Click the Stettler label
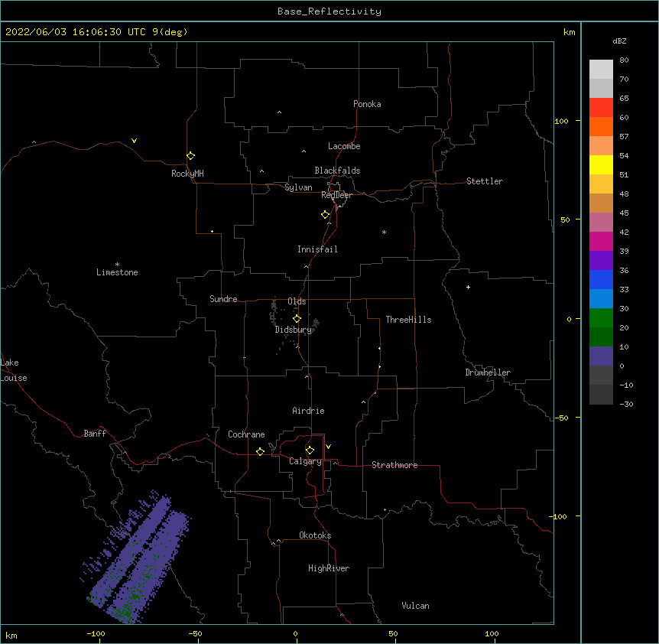The image size is (659, 644). pyautogui.click(x=485, y=181)
